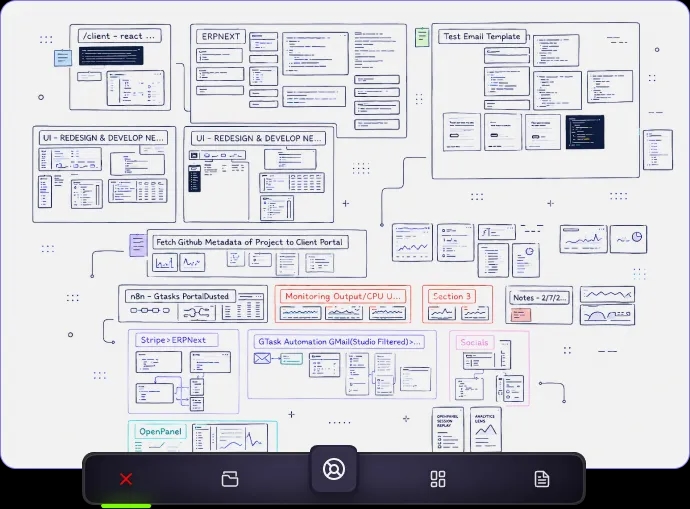Select the "/client - react ..." frame title

[x=119, y=36]
